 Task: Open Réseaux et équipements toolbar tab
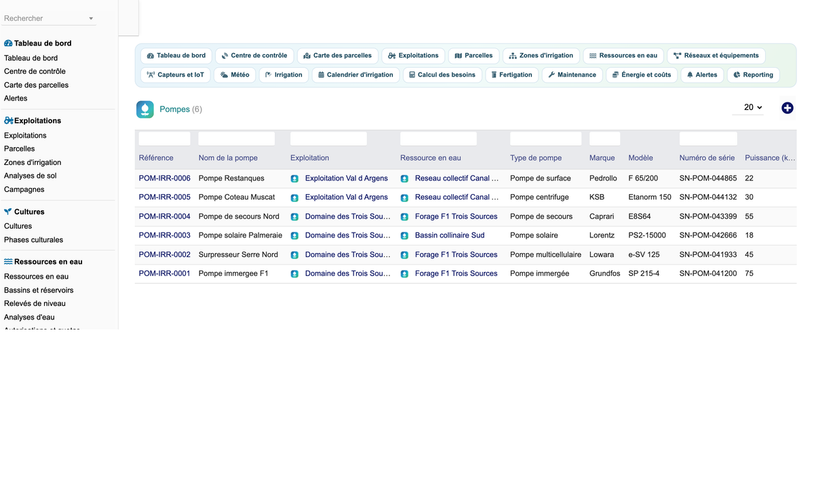(x=716, y=56)
